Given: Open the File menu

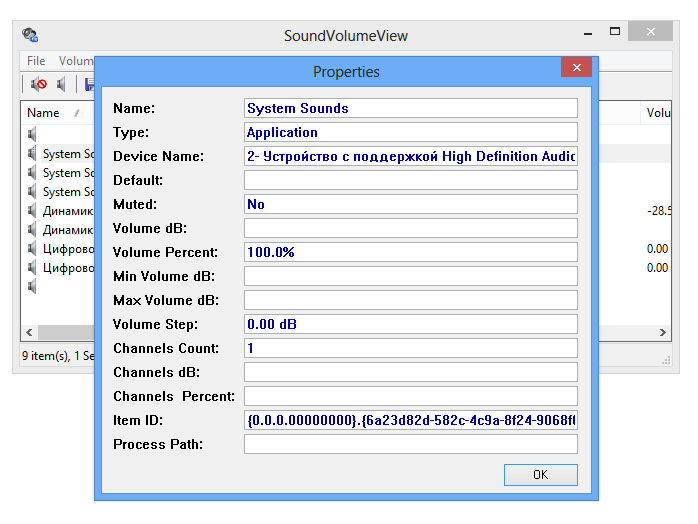Looking at the screenshot, I should [x=36, y=61].
